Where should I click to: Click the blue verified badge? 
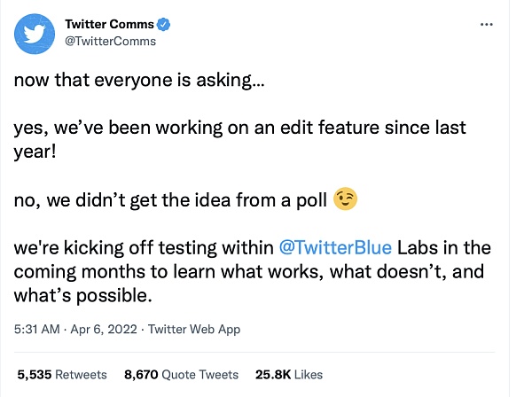tap(165, 24)
